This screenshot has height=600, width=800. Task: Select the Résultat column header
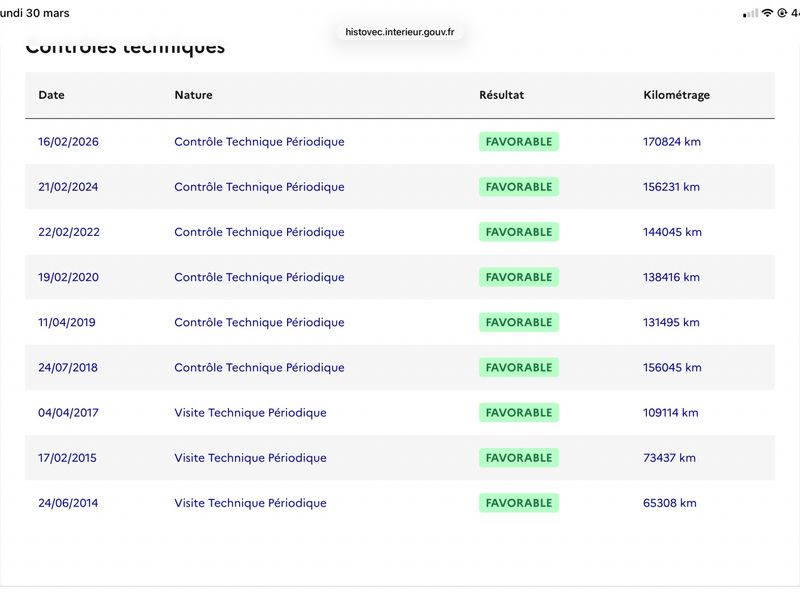tap(502, 95)
